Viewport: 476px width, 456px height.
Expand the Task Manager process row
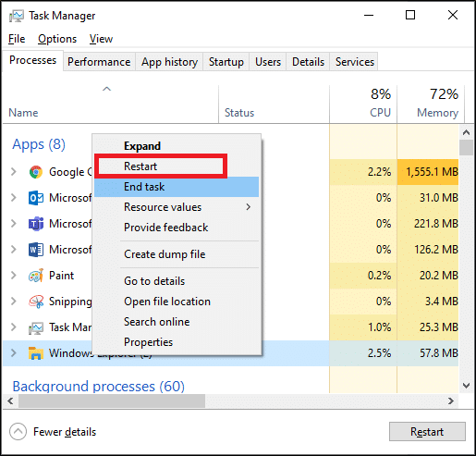click(14, 327)
